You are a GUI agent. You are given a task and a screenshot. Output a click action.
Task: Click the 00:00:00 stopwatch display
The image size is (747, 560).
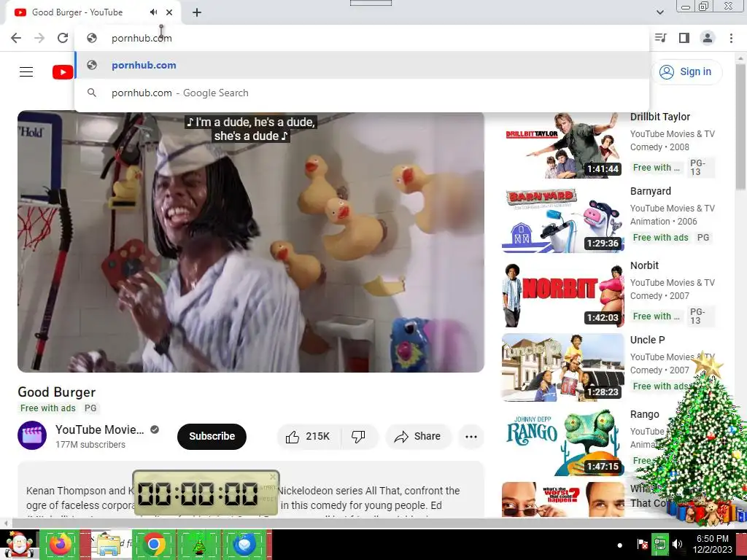(x=198, y=494)
